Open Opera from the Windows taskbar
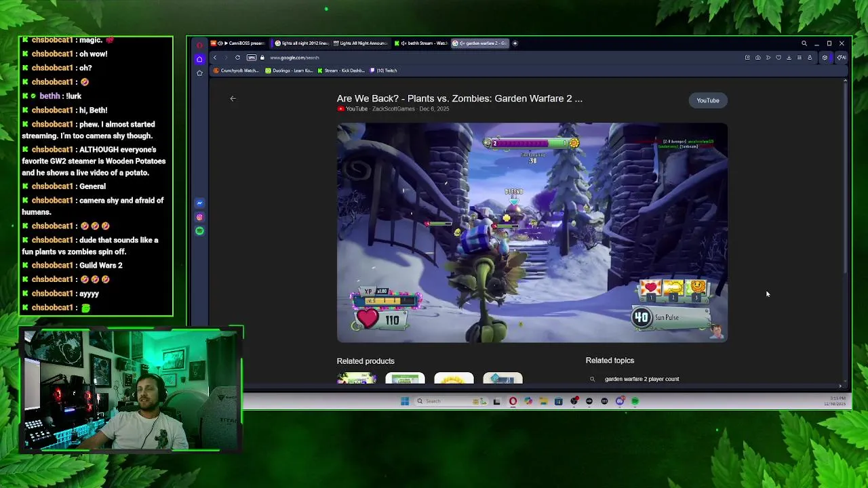 [x=513, y=401]
